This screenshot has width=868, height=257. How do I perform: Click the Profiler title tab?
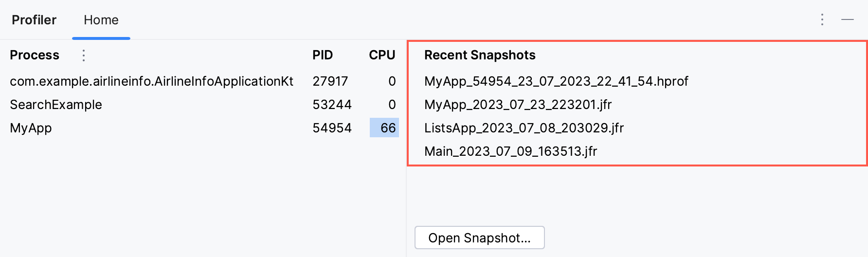pyautogui.click(x=34, y=20)
